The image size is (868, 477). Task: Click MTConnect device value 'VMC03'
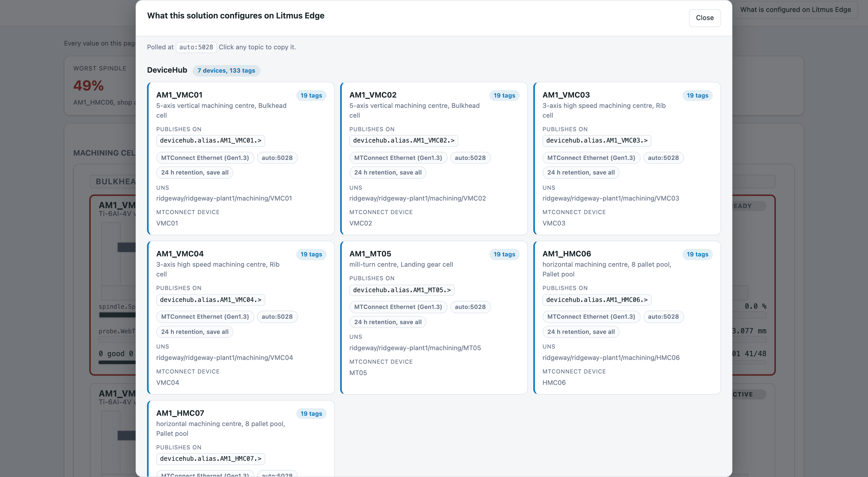point(554,223)
